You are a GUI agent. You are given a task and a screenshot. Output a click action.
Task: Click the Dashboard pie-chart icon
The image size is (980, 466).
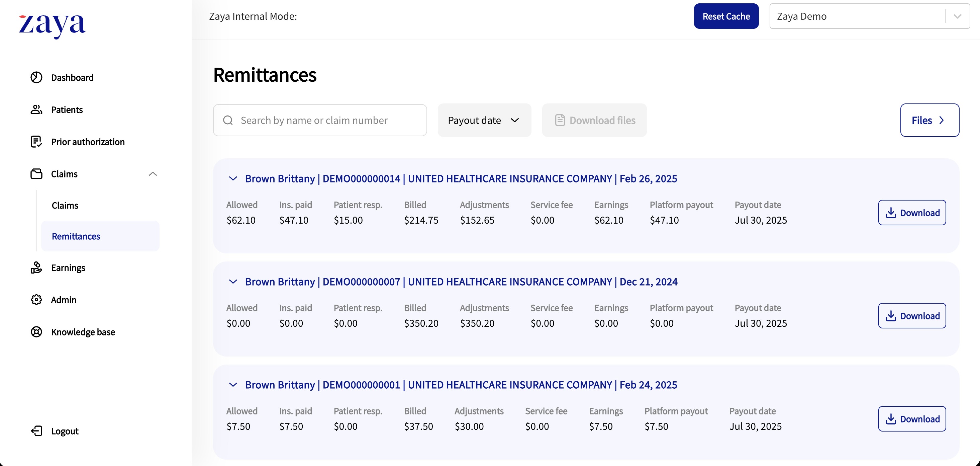point(36,77)
